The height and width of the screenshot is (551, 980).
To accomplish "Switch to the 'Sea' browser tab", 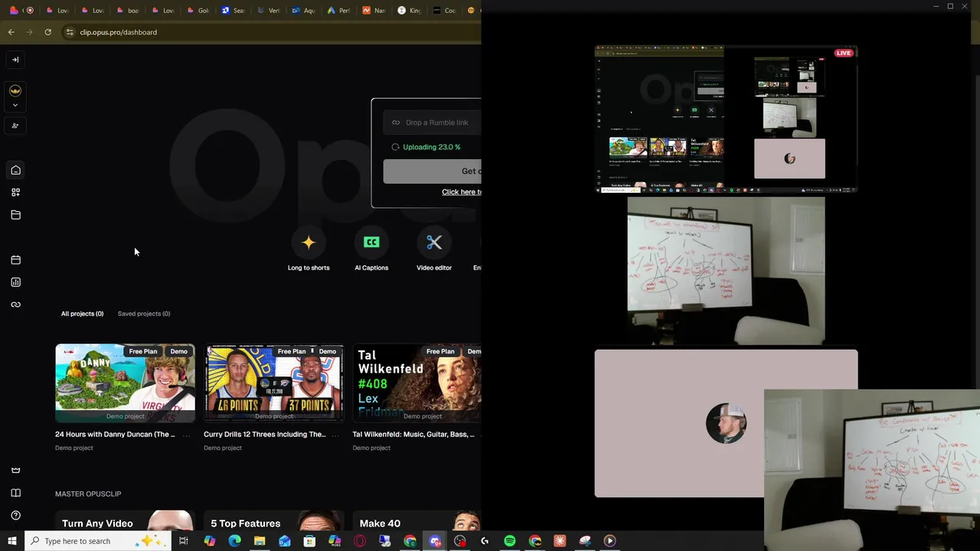I will [x=232, y=11].
